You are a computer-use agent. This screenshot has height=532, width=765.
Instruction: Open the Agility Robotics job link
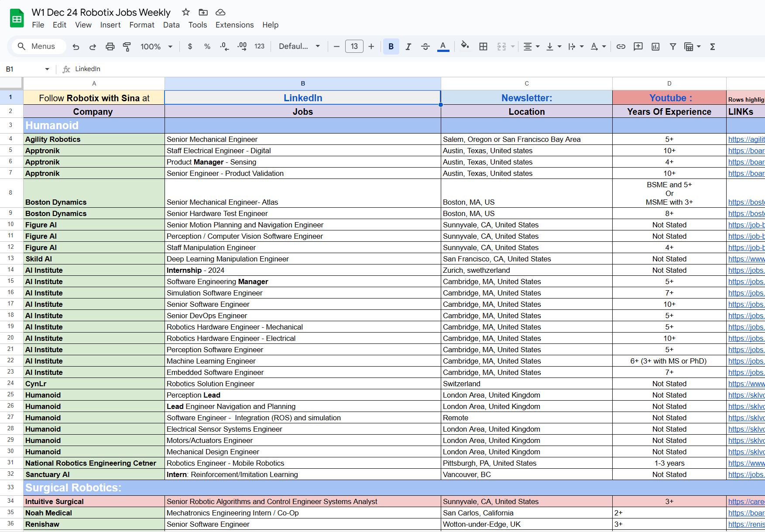[x=746, y=139]
